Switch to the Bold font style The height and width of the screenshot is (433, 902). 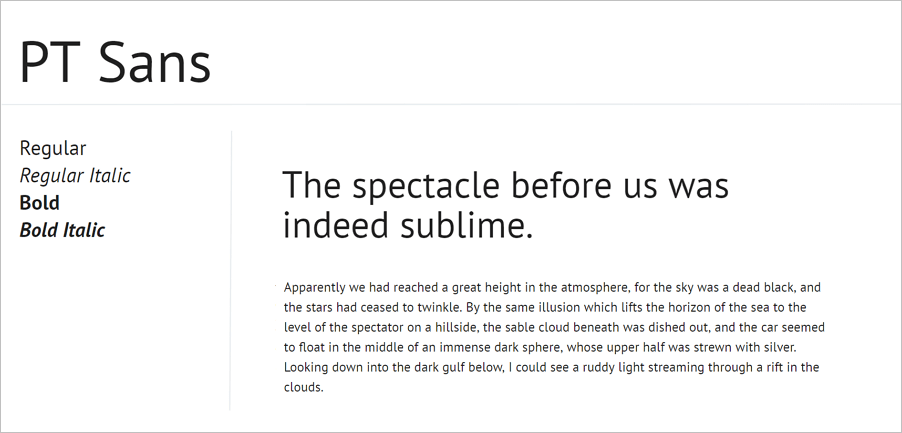(x=40, y=203)
